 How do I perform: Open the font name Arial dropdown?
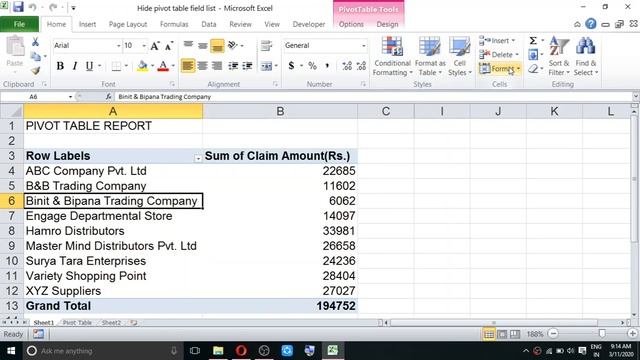coord(118,46)
